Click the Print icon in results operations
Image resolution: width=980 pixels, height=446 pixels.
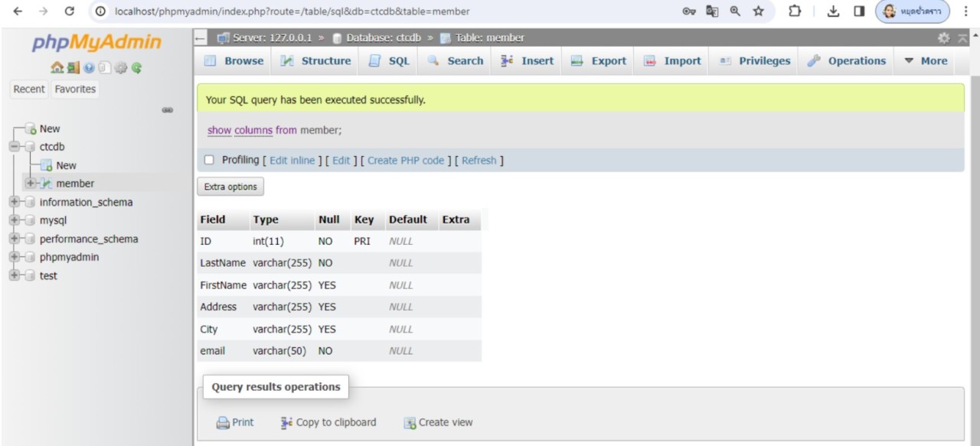tap(223, 422)
